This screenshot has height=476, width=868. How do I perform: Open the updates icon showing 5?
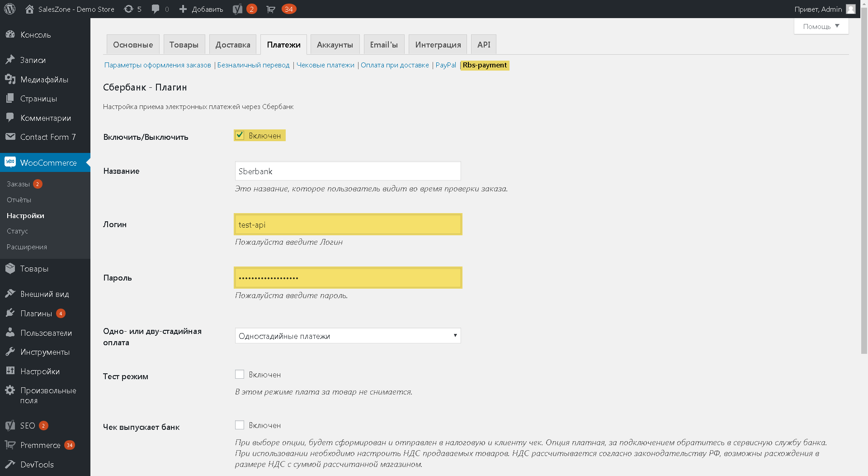pos(129,9)
